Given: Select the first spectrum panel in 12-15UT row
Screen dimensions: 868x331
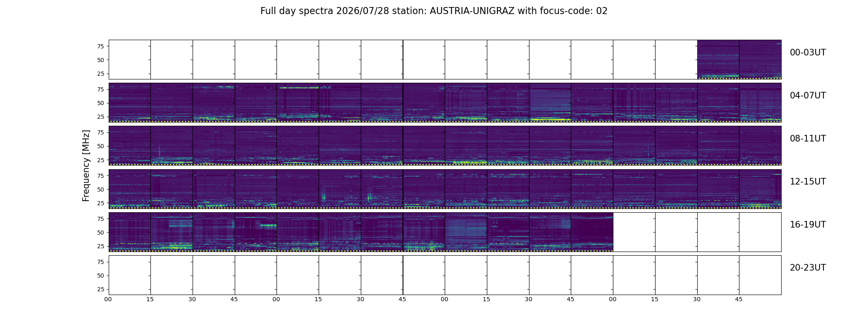Looking at the screenshot, I should (130, 189).
